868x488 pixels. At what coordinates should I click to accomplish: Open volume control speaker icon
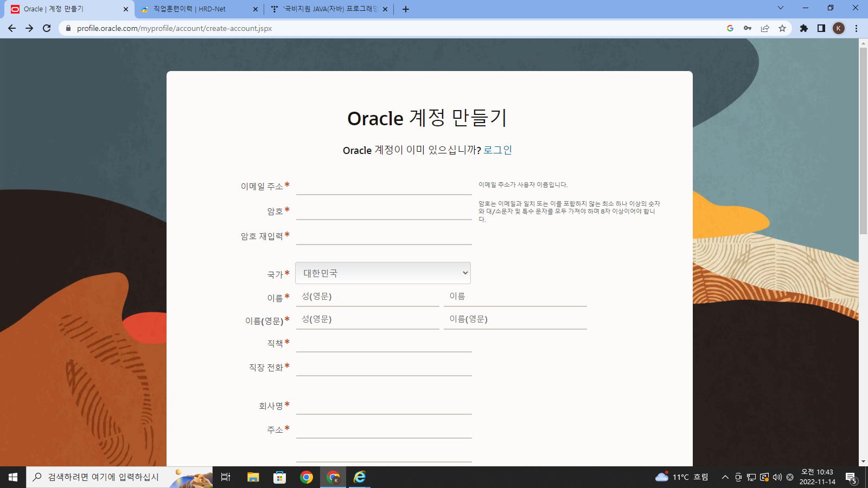[x=777, y=477]
